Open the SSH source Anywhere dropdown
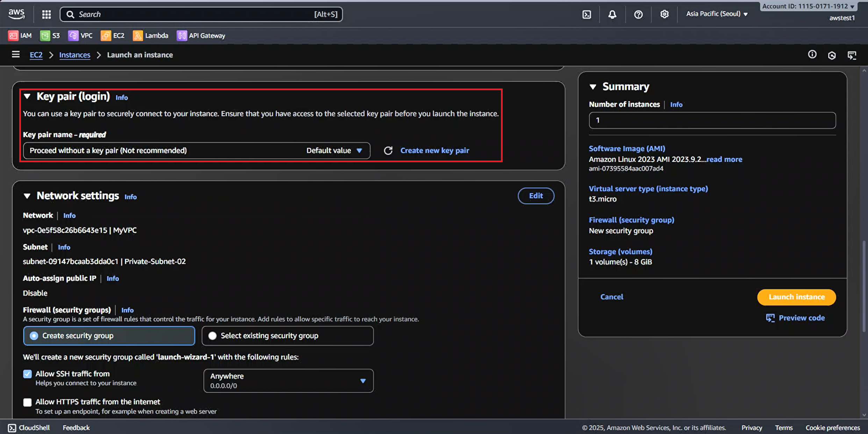 [x=288, y=380]
